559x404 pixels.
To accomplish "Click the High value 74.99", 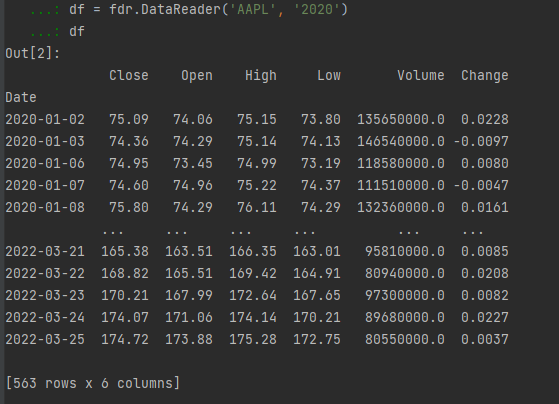I will point(257,163).
